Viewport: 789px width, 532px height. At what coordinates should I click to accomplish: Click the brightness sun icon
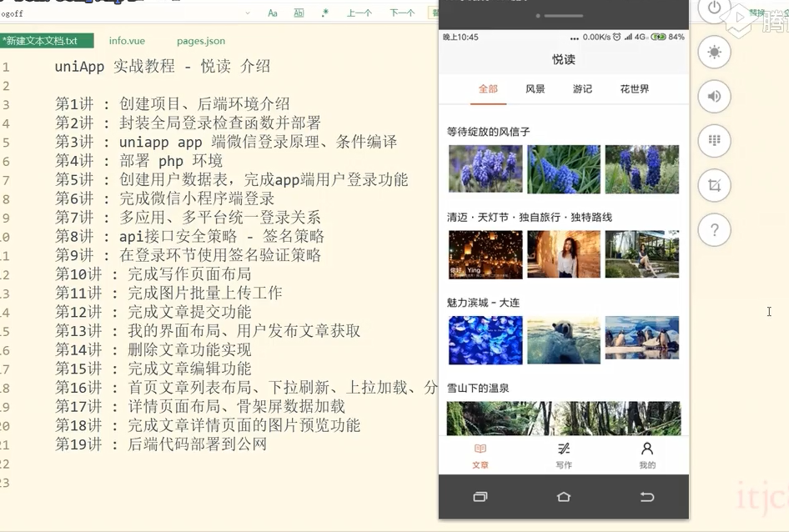click(x=714, y=53)
